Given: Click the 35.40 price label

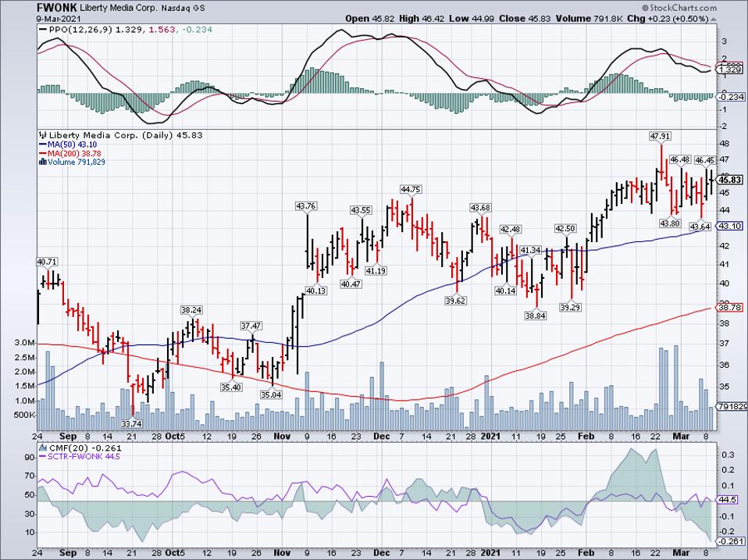Looking at the screenshot, I should 231,387.
